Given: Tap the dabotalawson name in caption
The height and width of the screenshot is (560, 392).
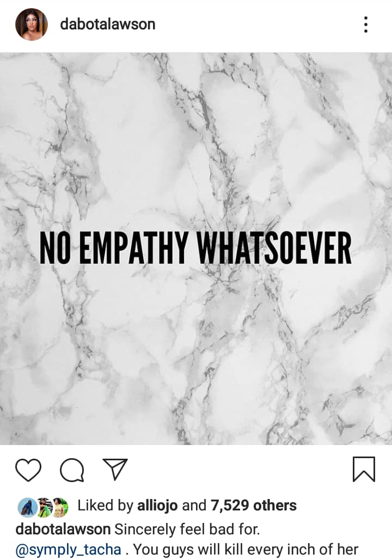Looking at the screenshot, I should pos(63,529).
